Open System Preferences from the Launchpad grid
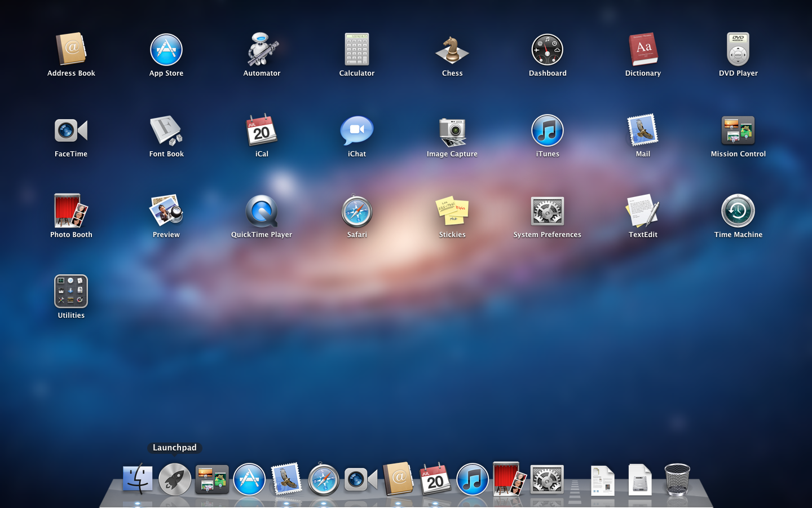 (x=548, y=211)
